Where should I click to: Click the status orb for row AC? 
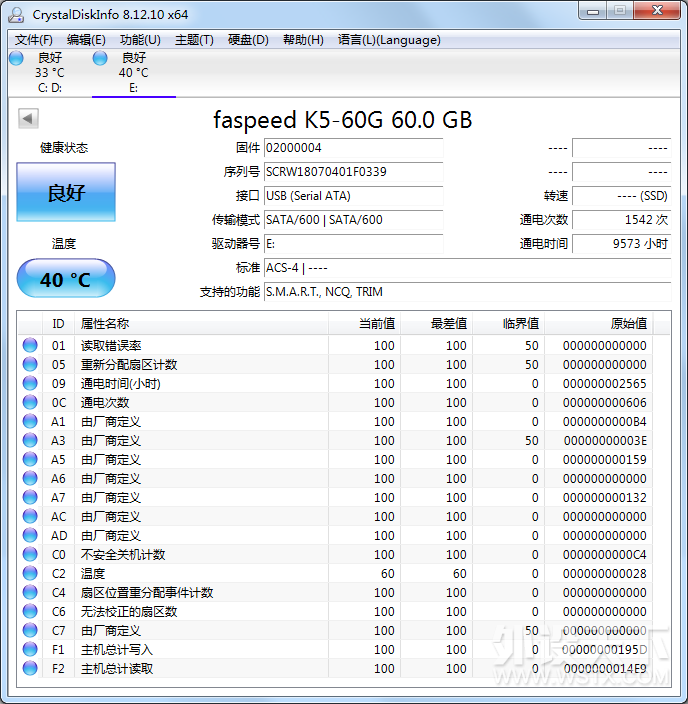[30, 516]
